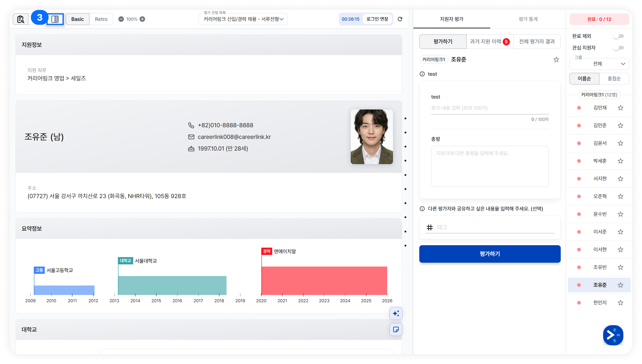
Task: Click the 총평 comment text area
Action: point(490,166)
